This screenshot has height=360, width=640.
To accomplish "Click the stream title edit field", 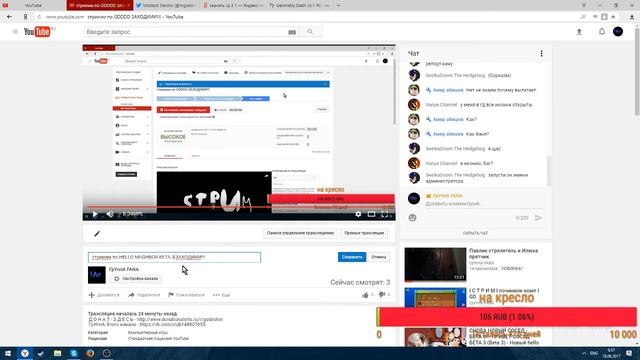I will pos(174,257).
